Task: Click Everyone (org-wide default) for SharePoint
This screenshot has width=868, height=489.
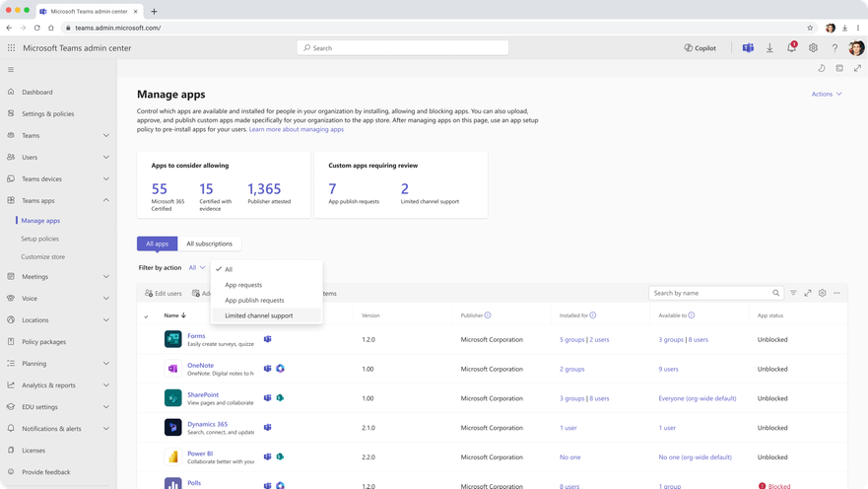Action: tap(698, 398)
